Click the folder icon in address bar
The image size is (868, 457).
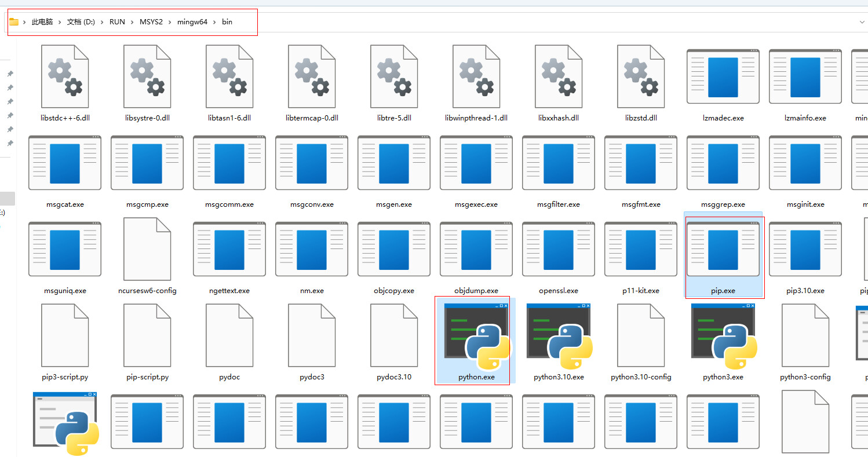[14, 22]
